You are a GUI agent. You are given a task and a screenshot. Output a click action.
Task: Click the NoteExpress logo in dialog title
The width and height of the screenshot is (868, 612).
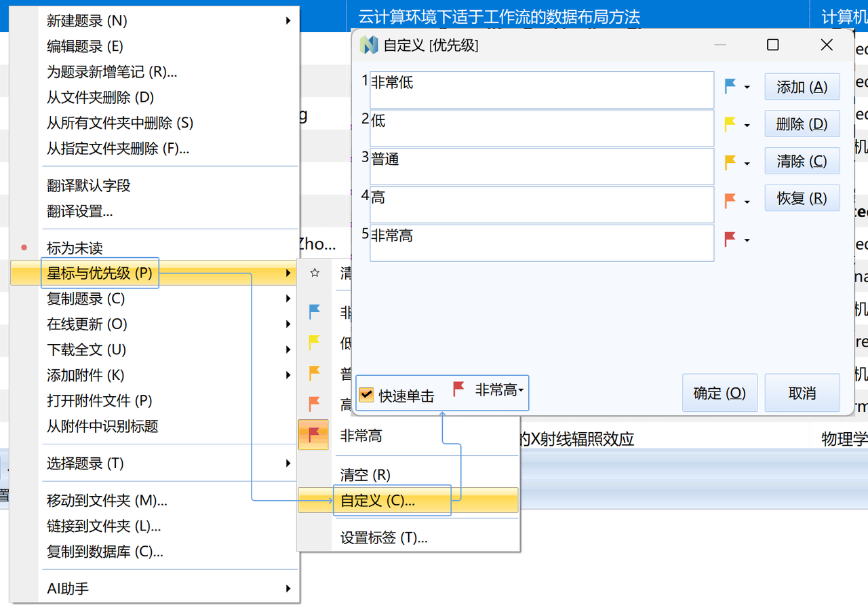(368, 45)
